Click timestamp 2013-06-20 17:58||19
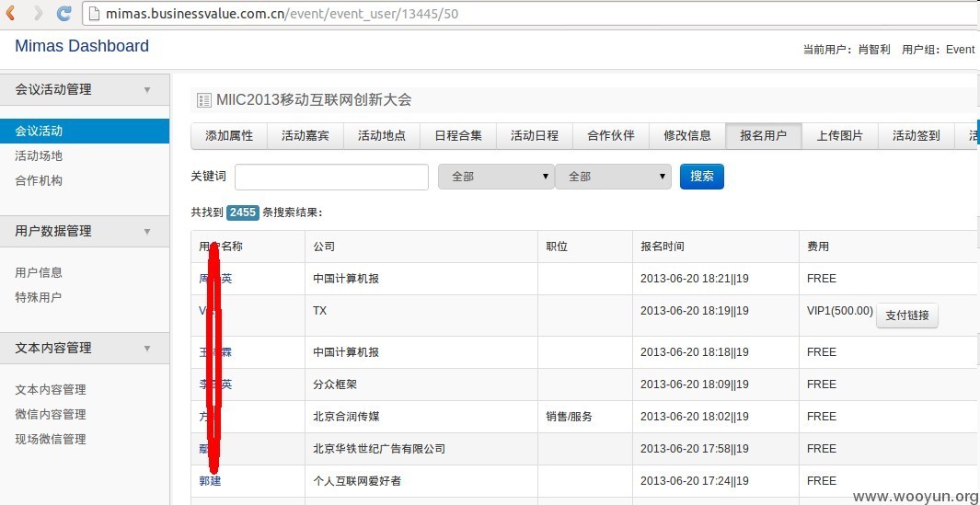The image size is (980, 505). tap(695, 449)
